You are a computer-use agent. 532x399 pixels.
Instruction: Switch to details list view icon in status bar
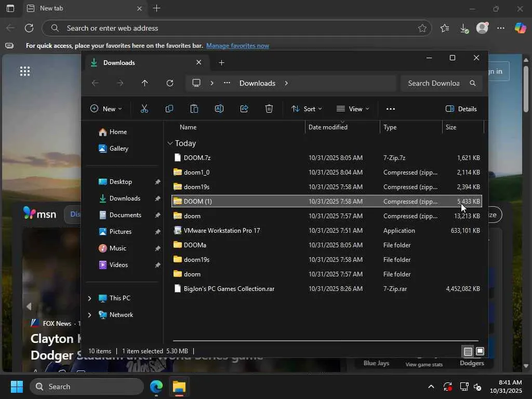pos(468,351)
